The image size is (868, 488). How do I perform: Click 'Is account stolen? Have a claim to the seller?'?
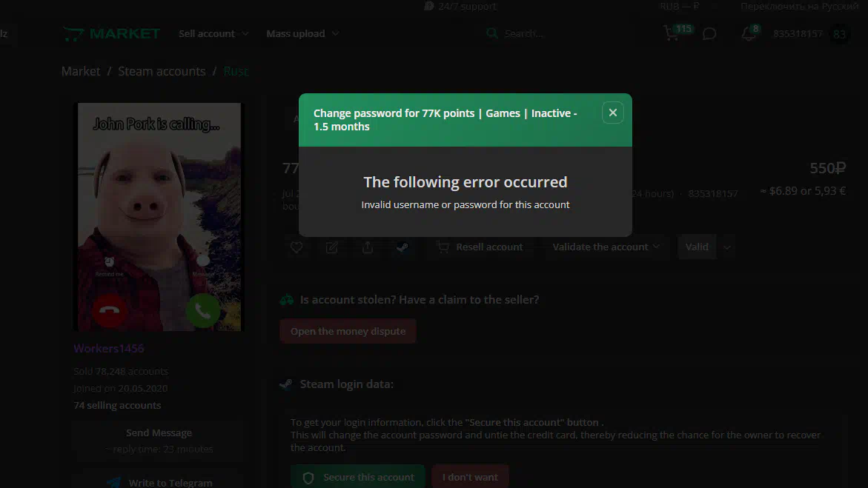pyautogui.click(x=419, y=300)
